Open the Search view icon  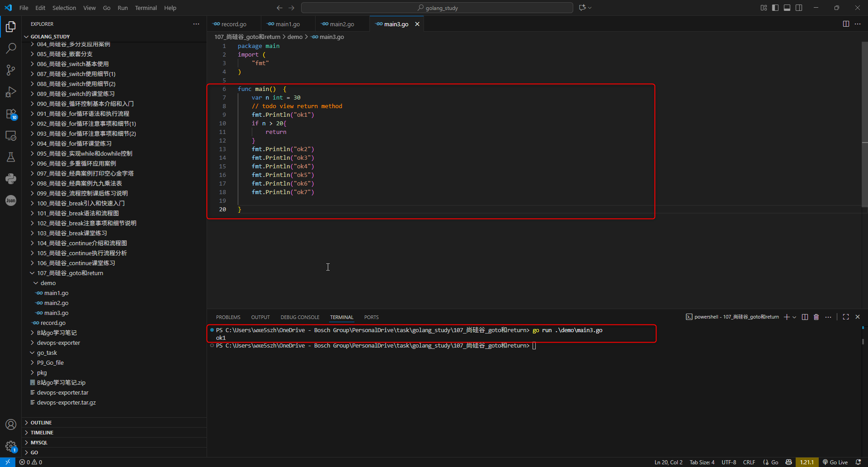click(11, 48)
